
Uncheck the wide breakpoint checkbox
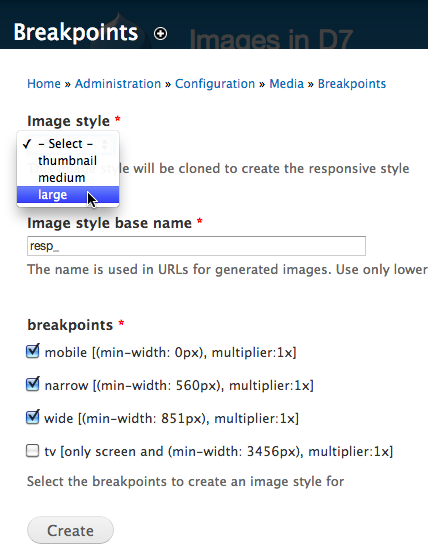pos(33,417)
